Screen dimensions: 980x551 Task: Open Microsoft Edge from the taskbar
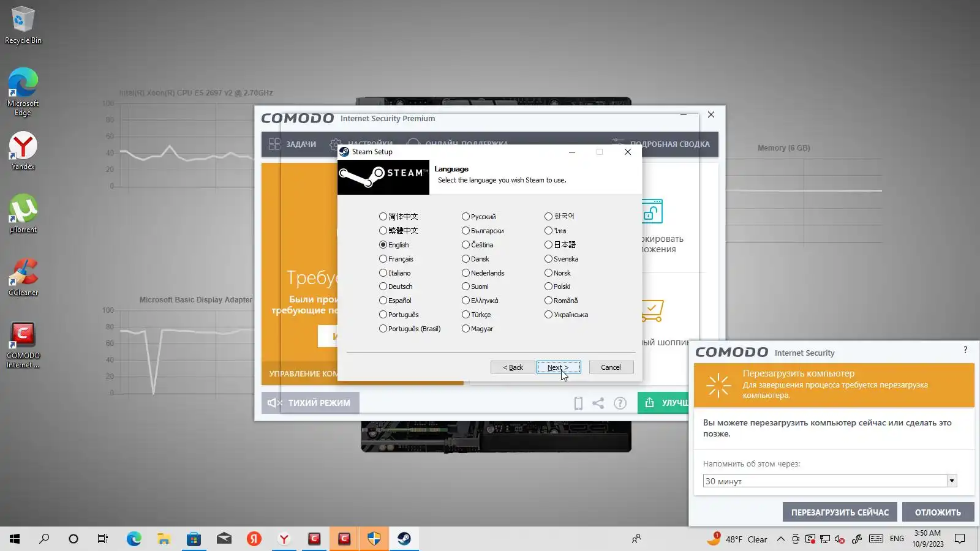click(134, 539)
